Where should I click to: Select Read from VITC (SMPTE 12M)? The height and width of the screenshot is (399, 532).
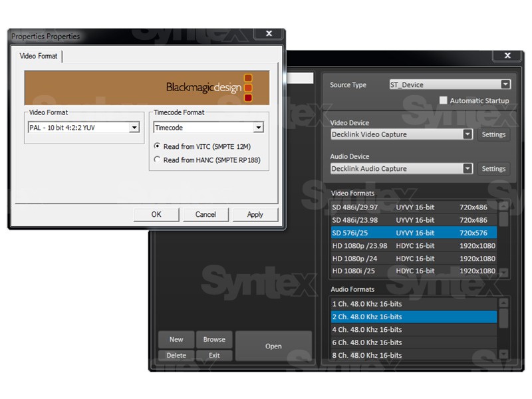coord(158,146)
